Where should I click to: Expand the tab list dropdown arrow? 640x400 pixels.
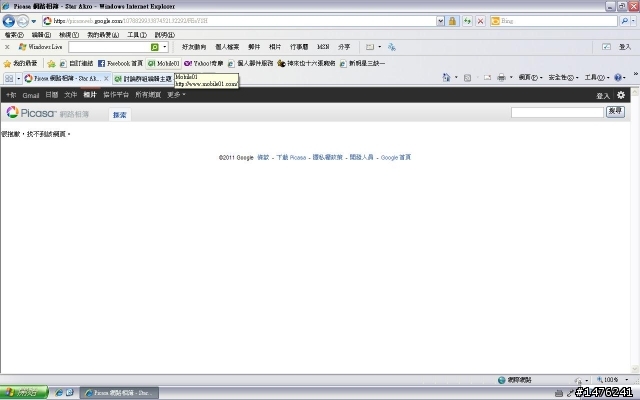(18, 78)
